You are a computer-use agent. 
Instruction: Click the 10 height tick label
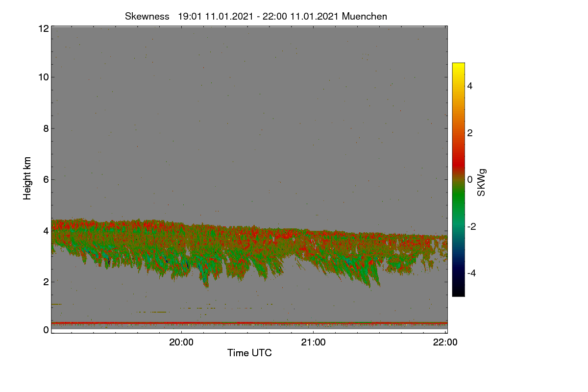(x=43, y=77)
